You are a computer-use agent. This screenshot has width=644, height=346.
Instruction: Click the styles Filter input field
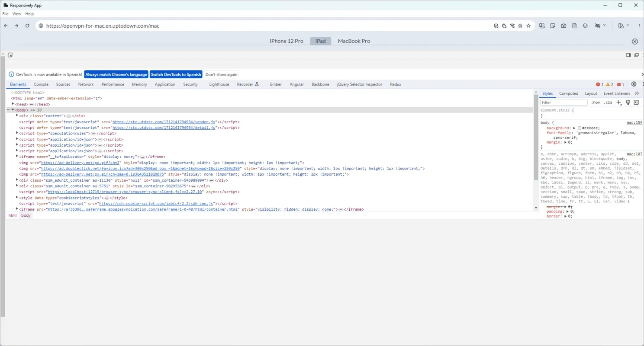(x=564, y=103)
